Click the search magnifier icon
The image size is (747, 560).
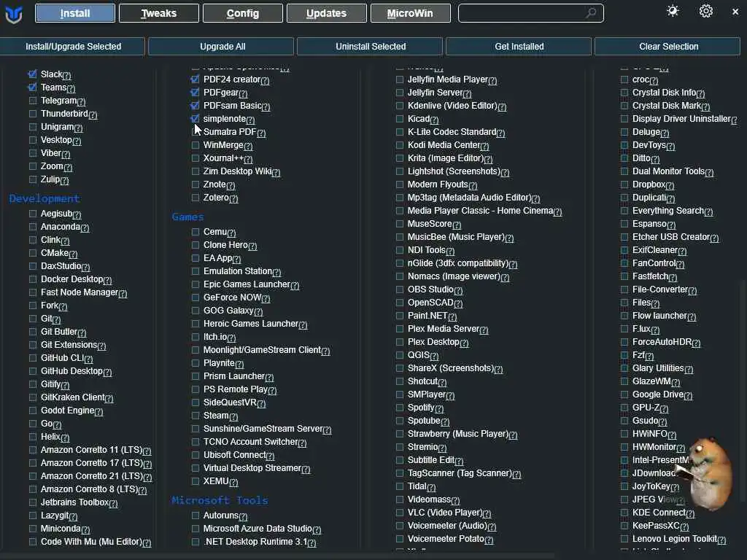[x=591, y=13]
